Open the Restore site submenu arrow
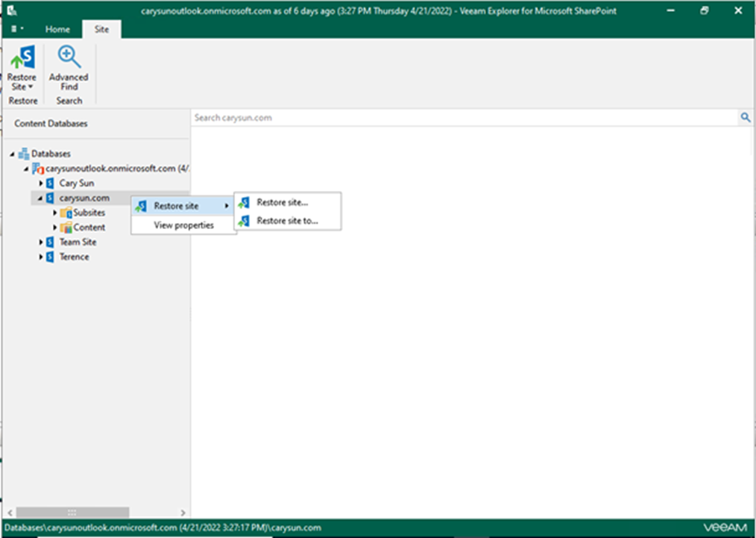 click(227, 206)
